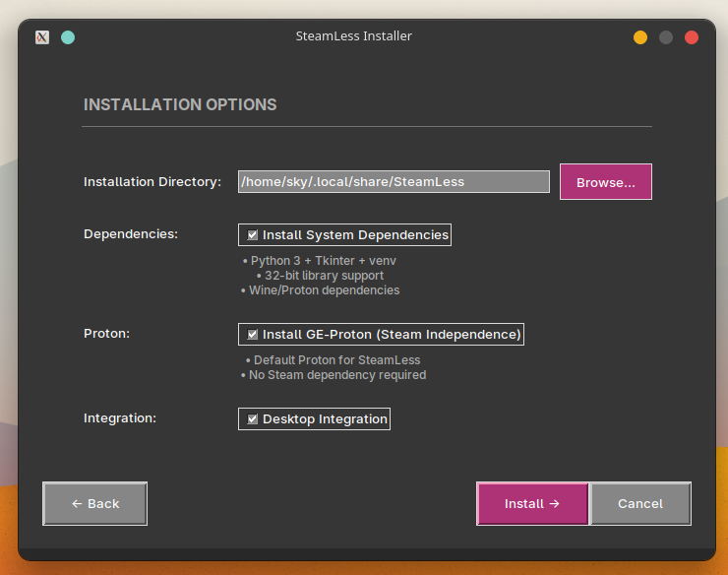Click the teal pin button in title bar
The image size is (728, 575).
(68, 37)
